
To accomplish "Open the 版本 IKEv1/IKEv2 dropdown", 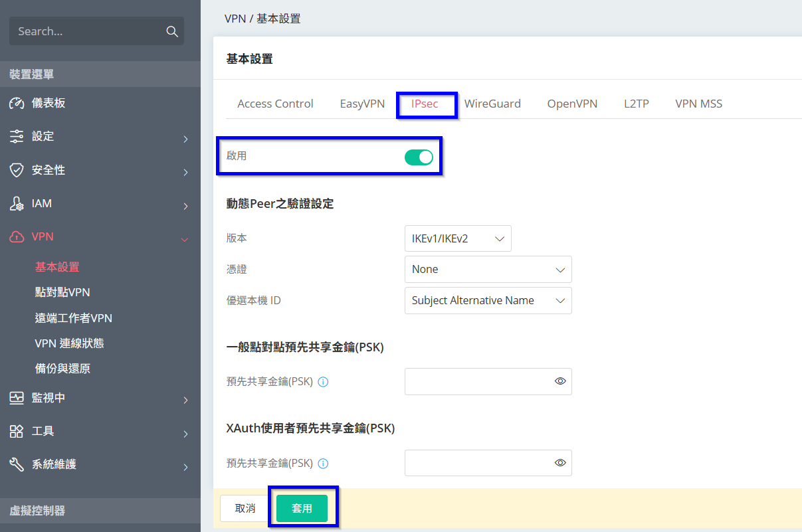I will (x=457, y=238).
